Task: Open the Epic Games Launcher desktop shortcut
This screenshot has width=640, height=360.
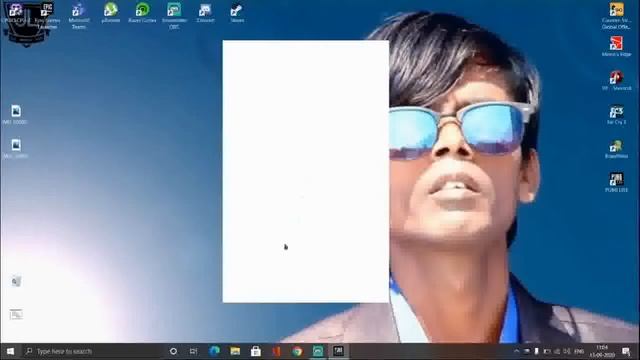Action: (47, 16)
